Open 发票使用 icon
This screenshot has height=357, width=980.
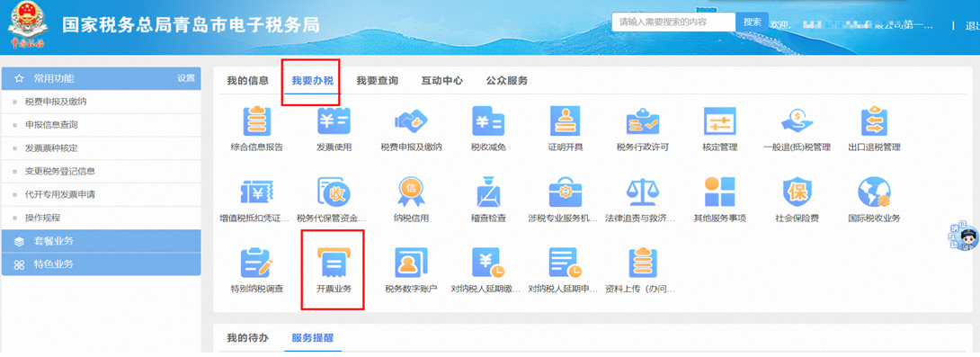coord(334,121)
